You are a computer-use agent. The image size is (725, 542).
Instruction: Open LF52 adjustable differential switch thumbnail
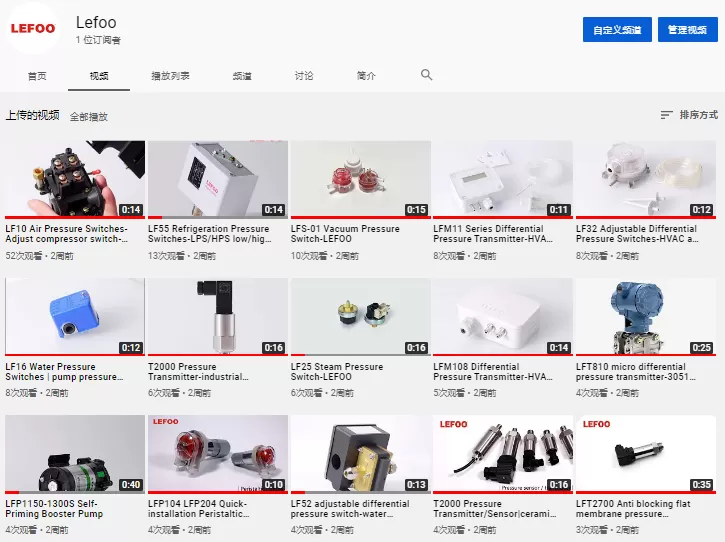click(361, 454)
